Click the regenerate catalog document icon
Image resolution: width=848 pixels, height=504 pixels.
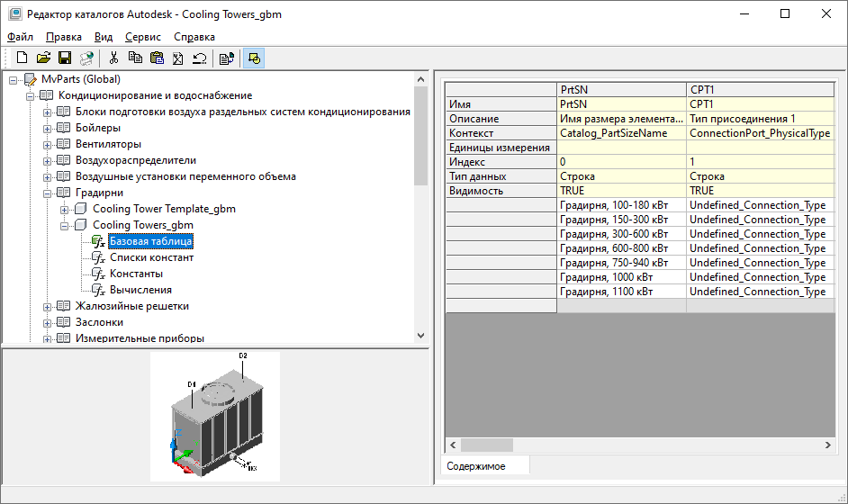click(227, 58)
